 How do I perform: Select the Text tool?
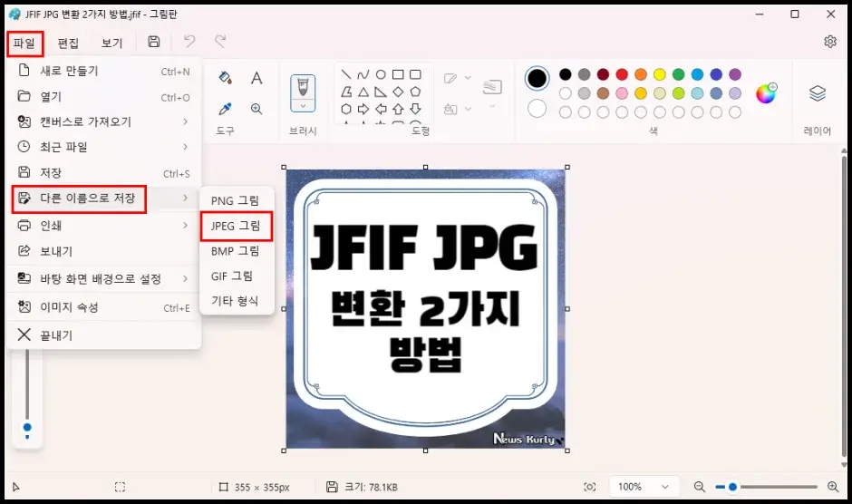coord(257,78)
